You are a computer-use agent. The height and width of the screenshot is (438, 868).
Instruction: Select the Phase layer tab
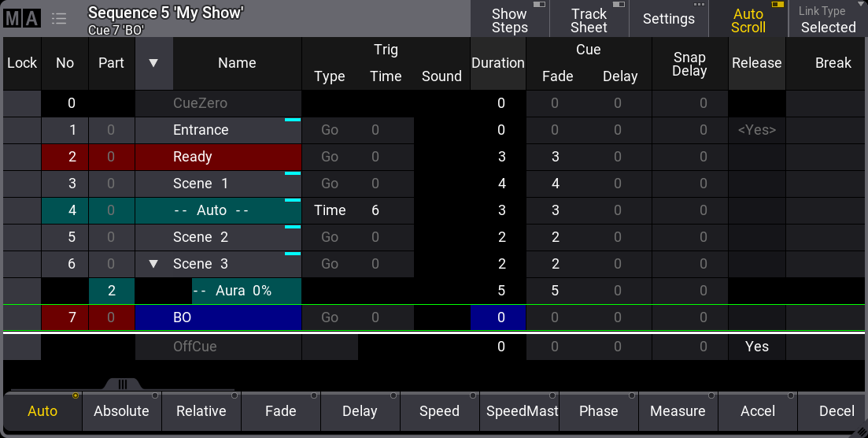pos(598,411)
